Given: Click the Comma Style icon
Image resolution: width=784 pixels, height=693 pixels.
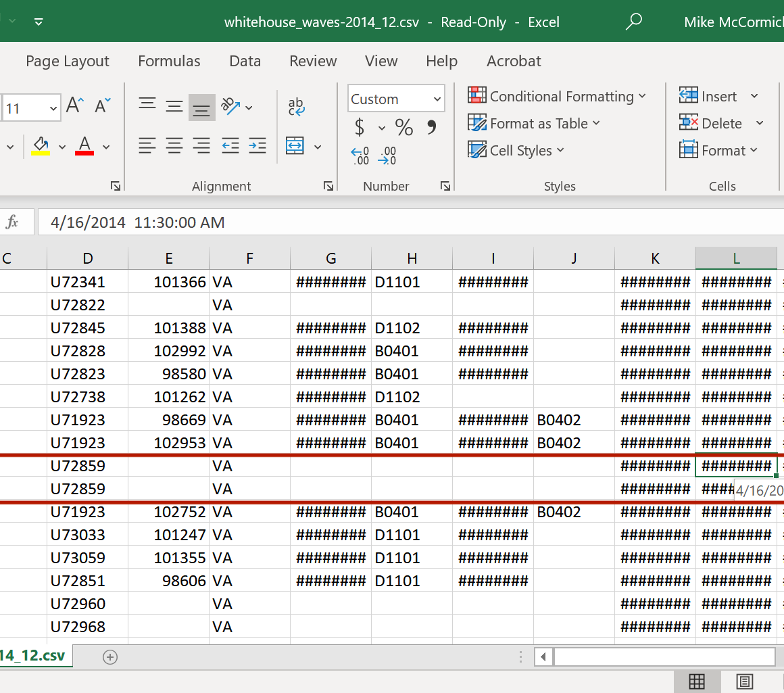Looking at the screenshot, I should pos(432,127).
